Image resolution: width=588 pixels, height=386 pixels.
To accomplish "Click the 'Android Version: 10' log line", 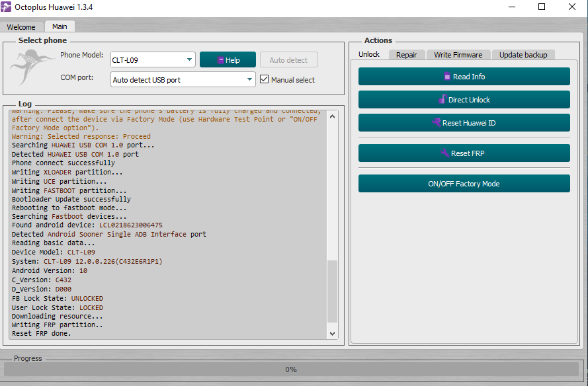I will pos(50,270).
